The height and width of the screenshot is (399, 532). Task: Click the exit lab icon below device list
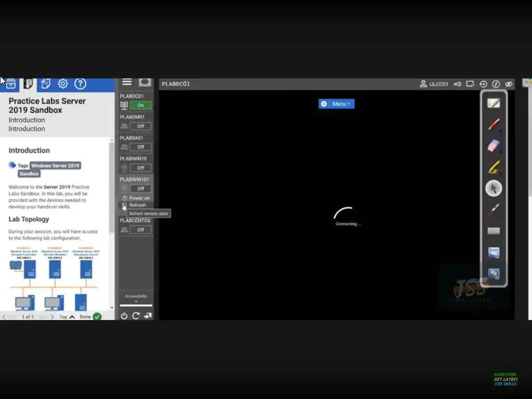click(148, 316)
